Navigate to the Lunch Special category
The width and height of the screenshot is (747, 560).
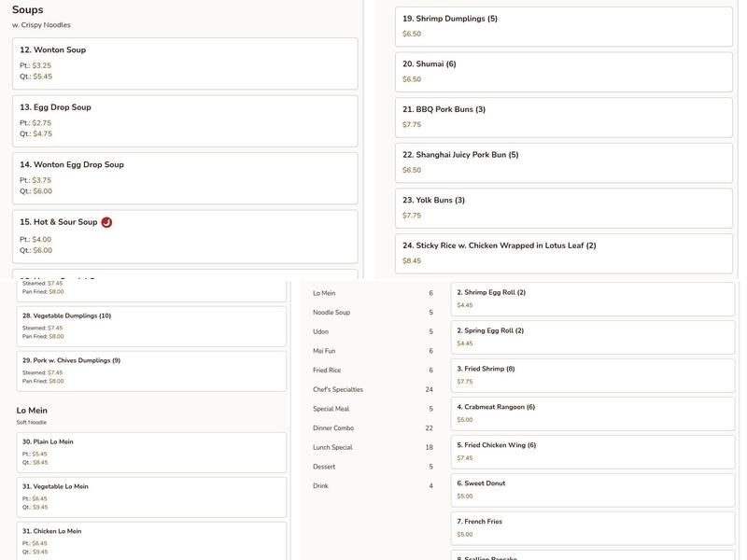tap(332, 448)
